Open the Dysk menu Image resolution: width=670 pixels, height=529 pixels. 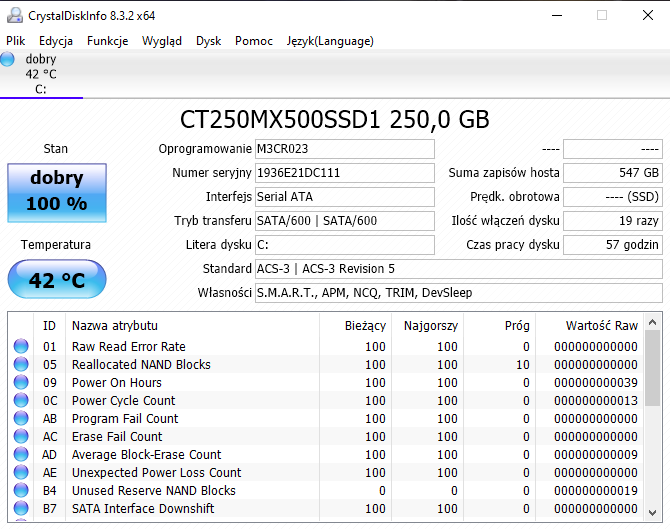[x=208, y=41]
